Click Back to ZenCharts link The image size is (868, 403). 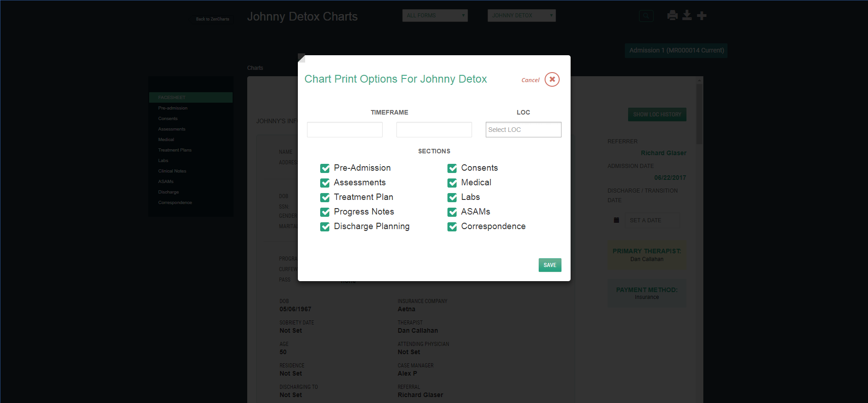213,19
